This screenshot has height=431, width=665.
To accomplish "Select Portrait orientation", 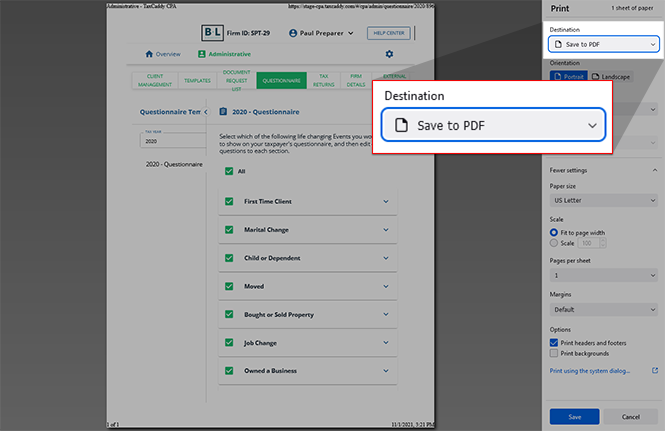I will pos(569,76).
